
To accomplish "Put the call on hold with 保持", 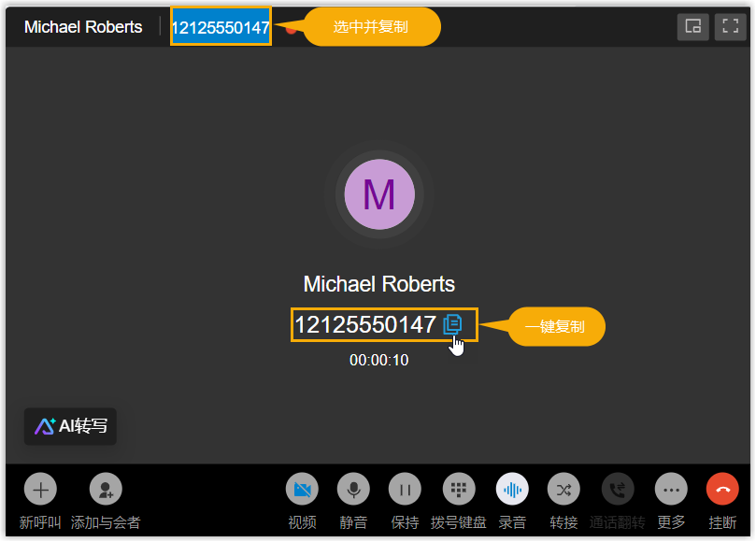I will tap(405, 489).
